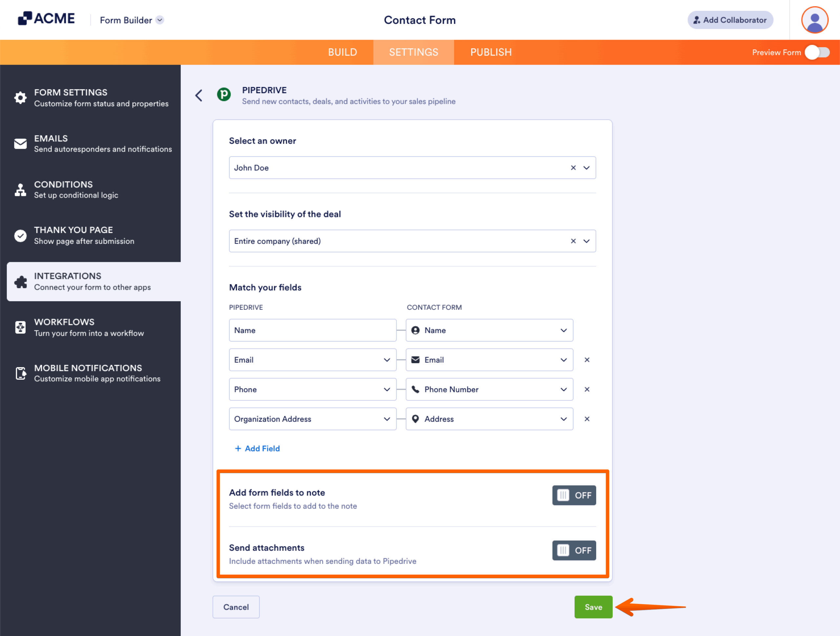
Task: Remove the Organization Address mapping row
Action: (587, 419)
